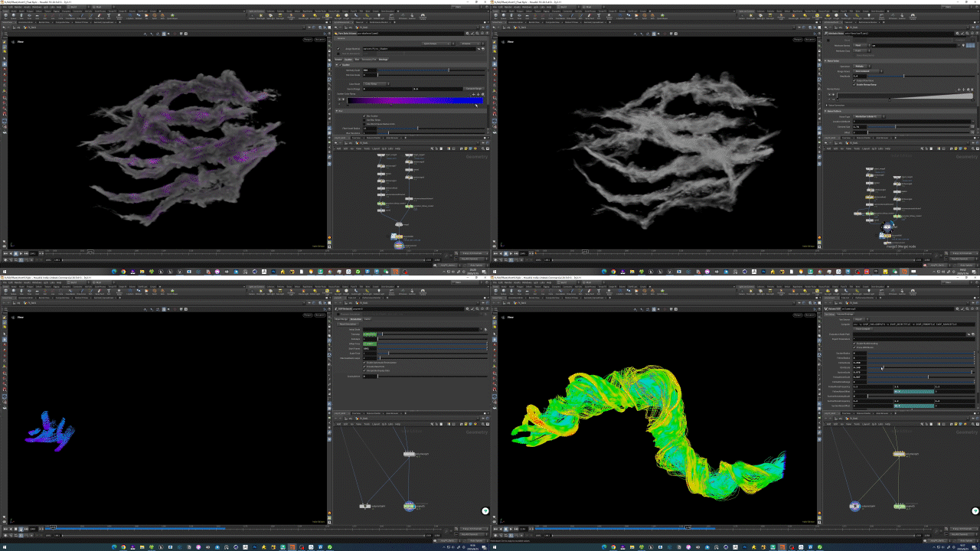
Task: Open Persp dropdown in Pyro Bake Volume window viewport
Action: [x=309, y=39]
